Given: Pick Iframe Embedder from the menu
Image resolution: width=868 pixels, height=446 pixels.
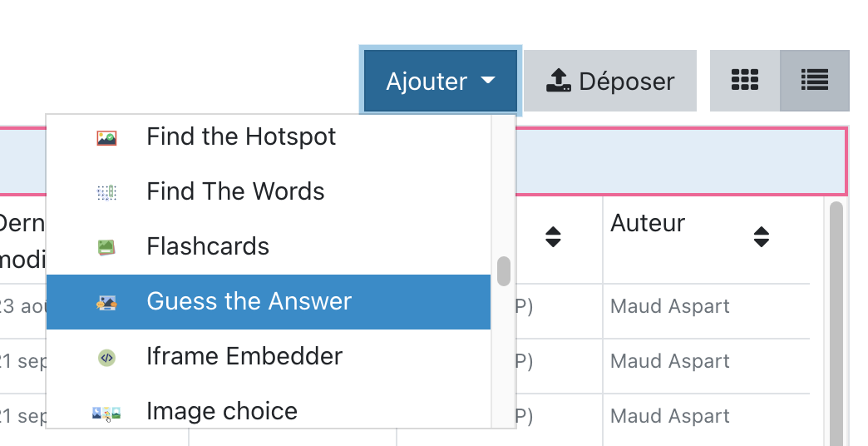Looking at the screenshot, I should click(244, 357).
